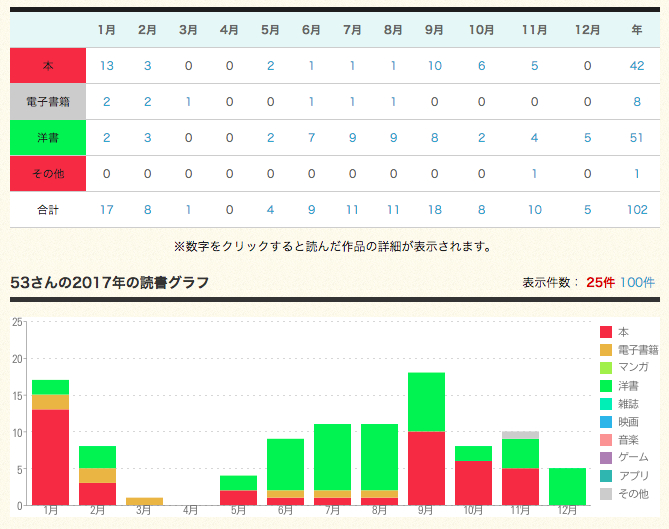Open January 合計 total 17
This screenshot has width=669, height=529.
(x=107, y=209)
